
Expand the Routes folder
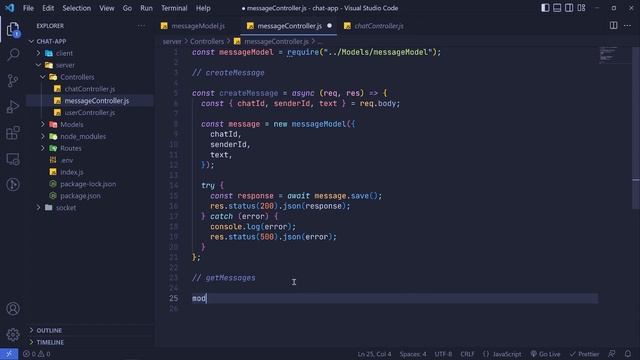coord(43,148)
